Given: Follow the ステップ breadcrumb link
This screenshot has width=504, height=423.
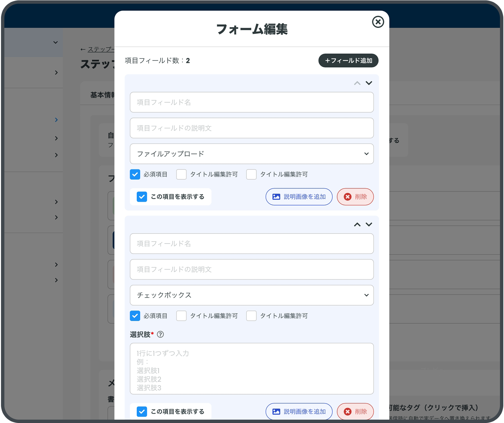Looking at the screenshot, I should [x=99, y=49].
